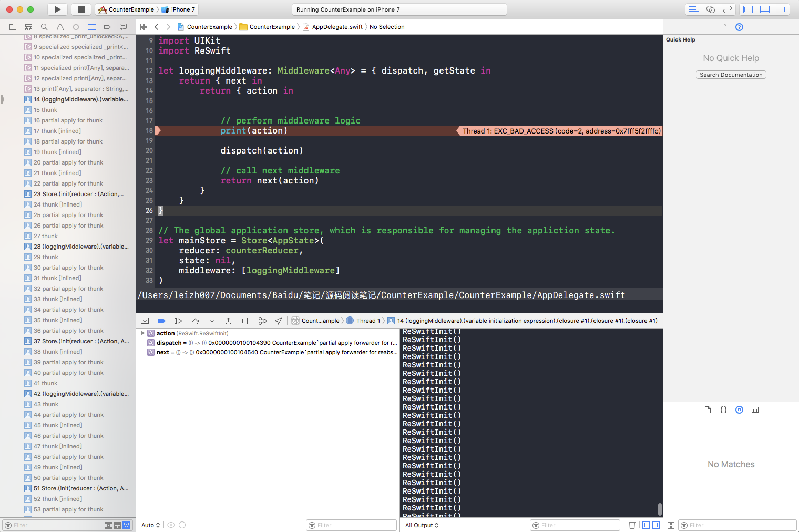799x532 pixels.
Task: Open the Thread 1 debug bar menu
Action: (363, 321)
